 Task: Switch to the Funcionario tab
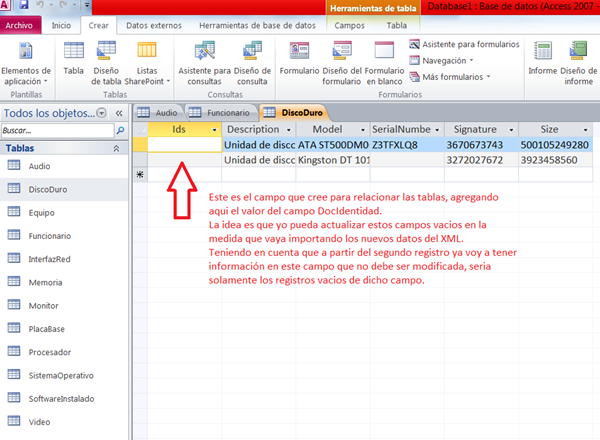pyautogui.click(x=220, y=113)
